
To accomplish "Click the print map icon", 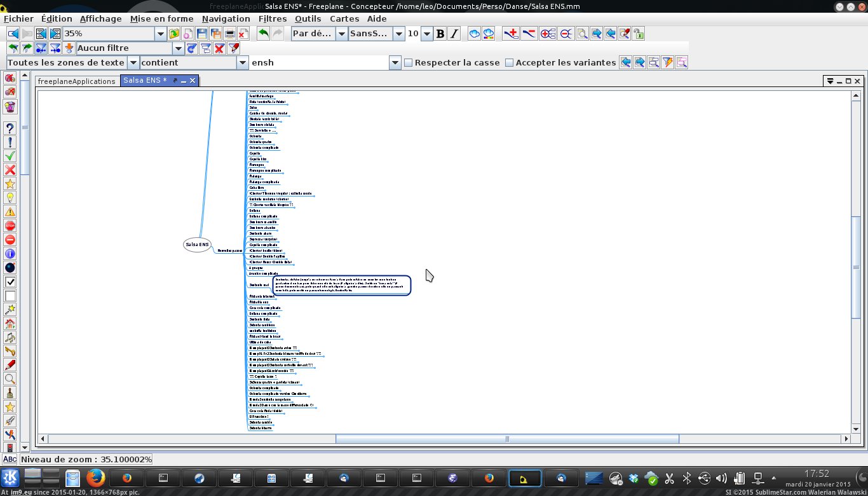I will (230, 34).
